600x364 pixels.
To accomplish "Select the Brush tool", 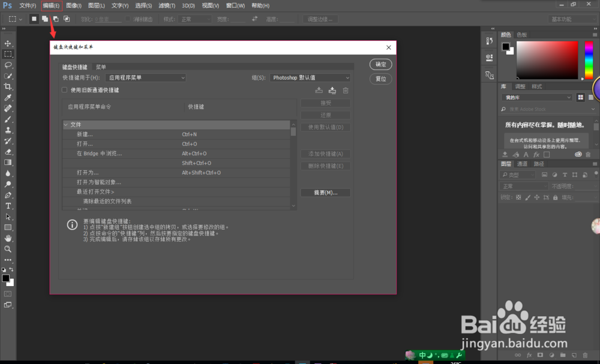I will (x=8, y=119).
